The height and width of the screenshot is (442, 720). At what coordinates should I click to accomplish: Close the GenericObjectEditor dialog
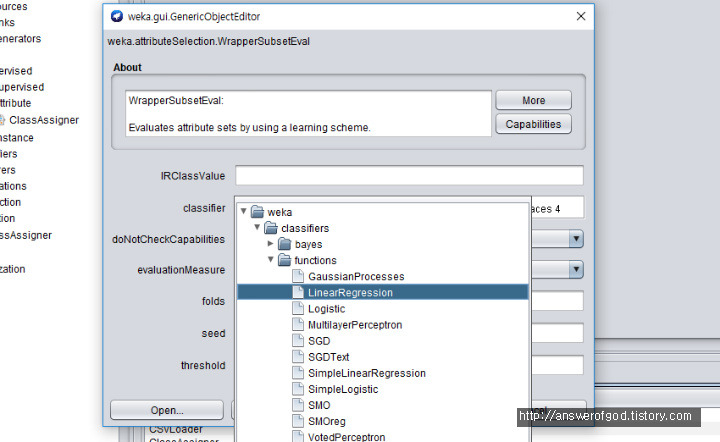(x=581, y=16)
